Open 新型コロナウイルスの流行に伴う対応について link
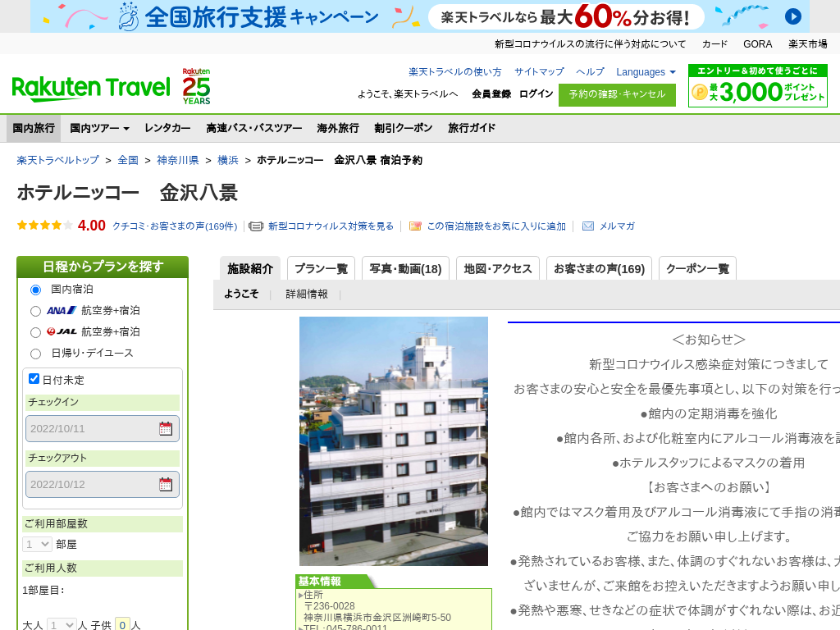840x630 pixels. click(590, 44)
